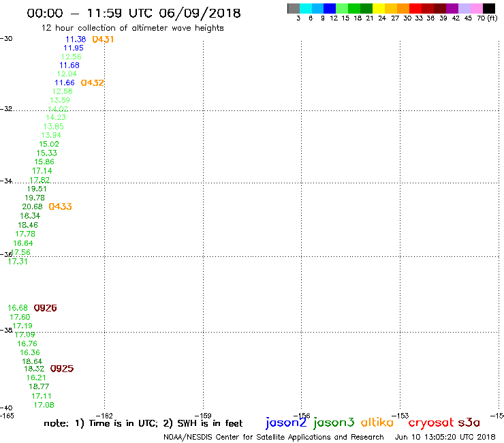Screen dimensions: 504x443
Task: Click the subtitle '12 hour collection of altimeter wave heights'
Action: [132, 28]
